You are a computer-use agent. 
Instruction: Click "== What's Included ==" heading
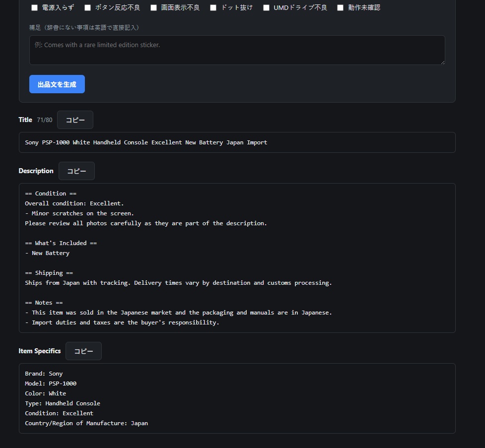tap(61, 243)
